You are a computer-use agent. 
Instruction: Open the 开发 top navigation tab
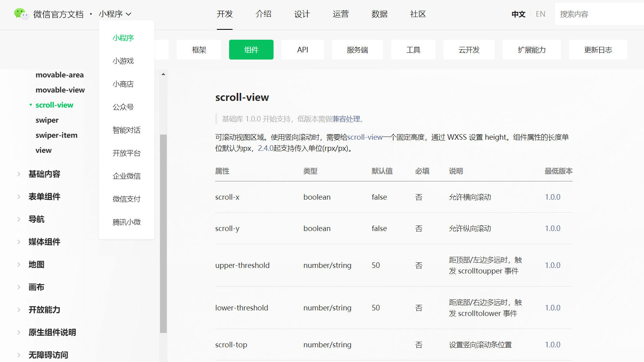pos(225,14)
